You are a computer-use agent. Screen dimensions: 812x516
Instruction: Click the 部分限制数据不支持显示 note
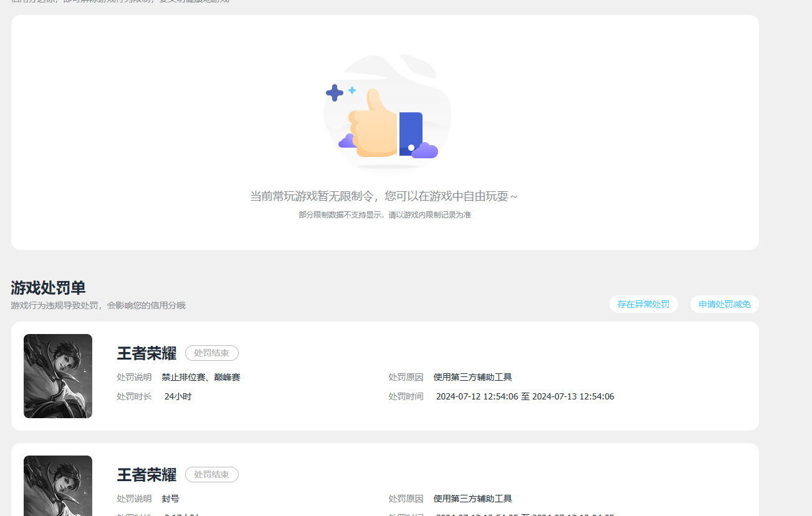tap(385, 214)
